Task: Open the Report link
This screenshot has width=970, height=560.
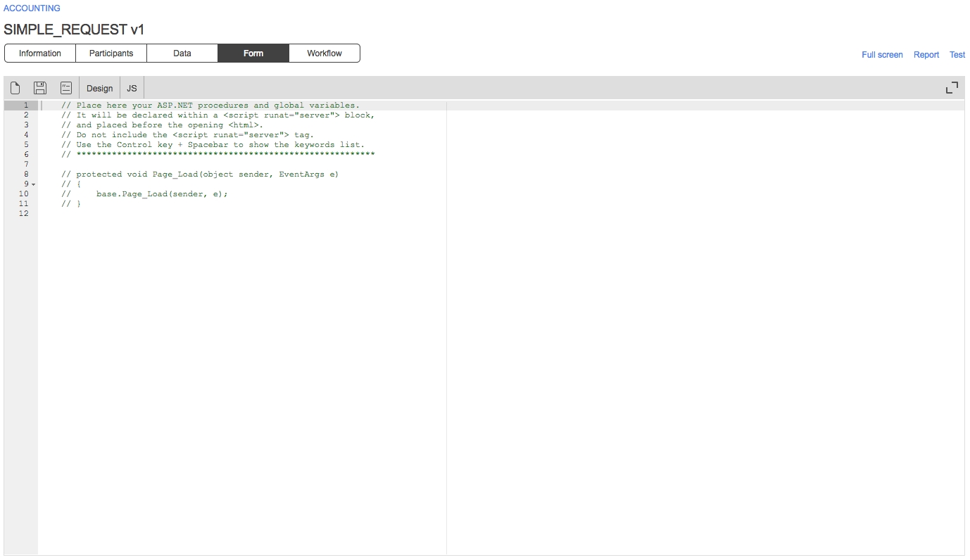Action: 926,55
